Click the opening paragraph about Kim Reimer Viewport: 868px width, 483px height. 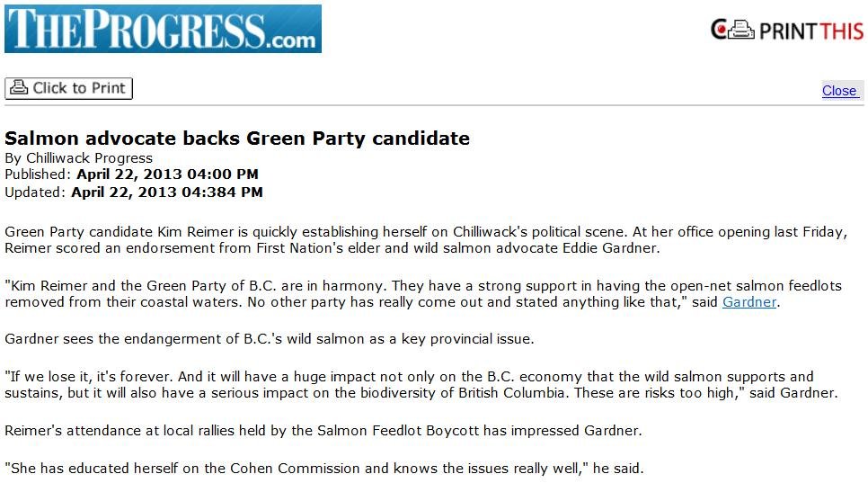(425, 240)
